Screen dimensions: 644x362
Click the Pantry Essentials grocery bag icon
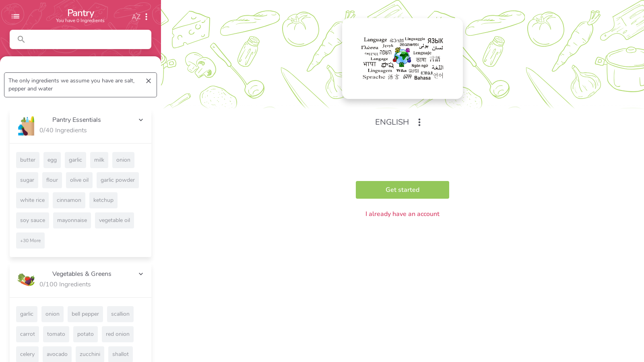click(x=26, y=125)
